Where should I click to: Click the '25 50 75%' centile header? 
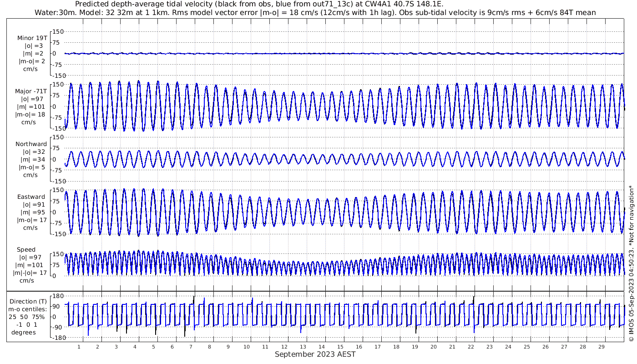point(28,317)
